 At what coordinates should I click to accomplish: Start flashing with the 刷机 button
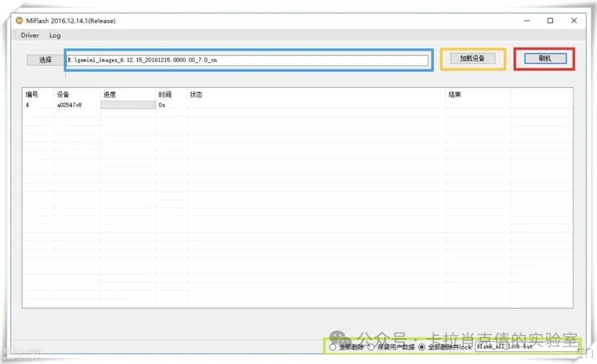coord(544,59)
